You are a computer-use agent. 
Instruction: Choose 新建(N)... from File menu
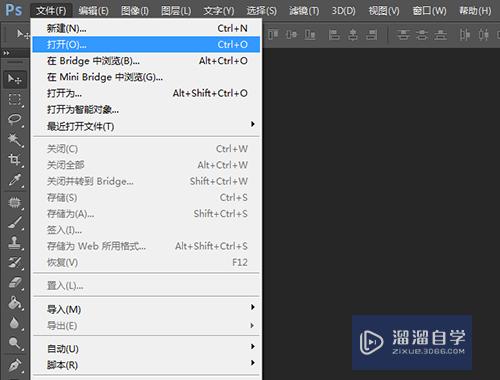pos(146,28)
